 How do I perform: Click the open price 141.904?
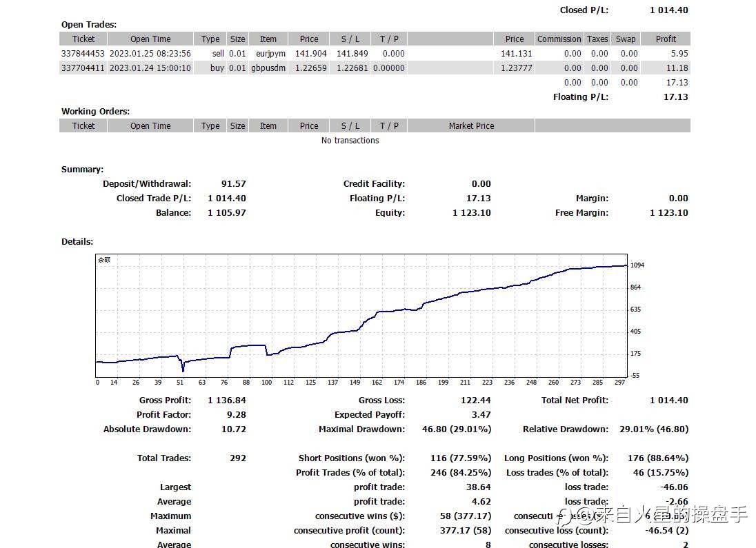pos(311,54)
